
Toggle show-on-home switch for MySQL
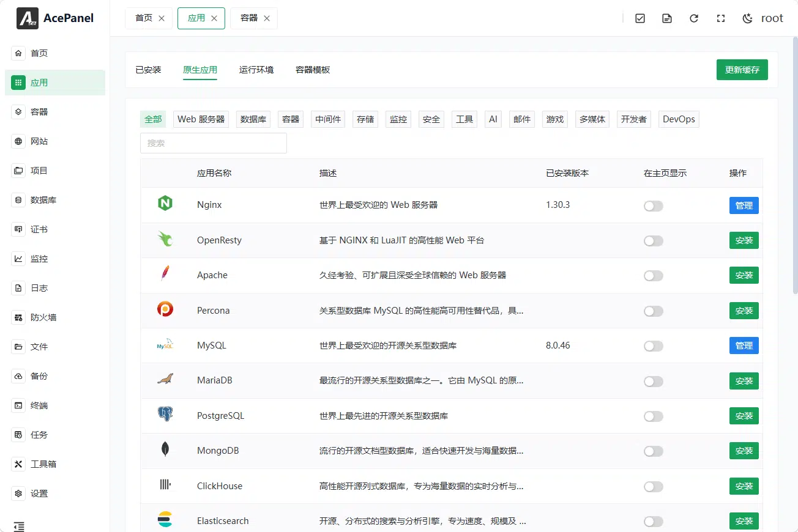pos(654,346)
